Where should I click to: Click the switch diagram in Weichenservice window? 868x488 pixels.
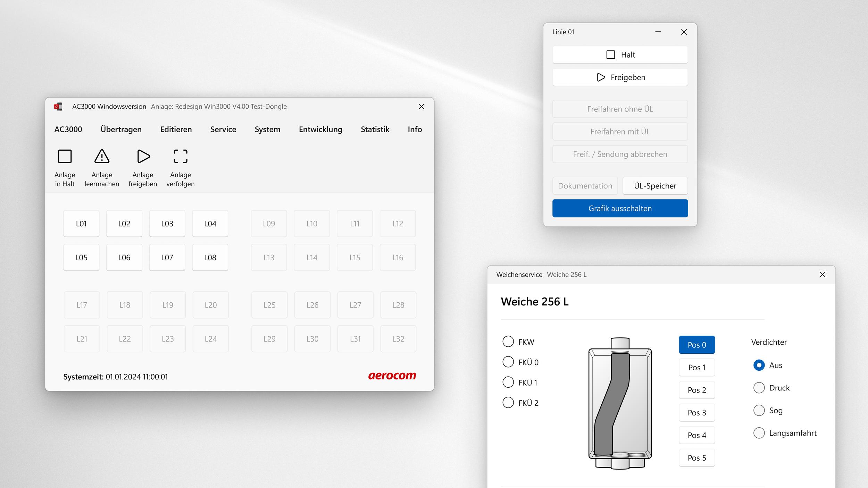pyautogui.click(x=620, y=403)
